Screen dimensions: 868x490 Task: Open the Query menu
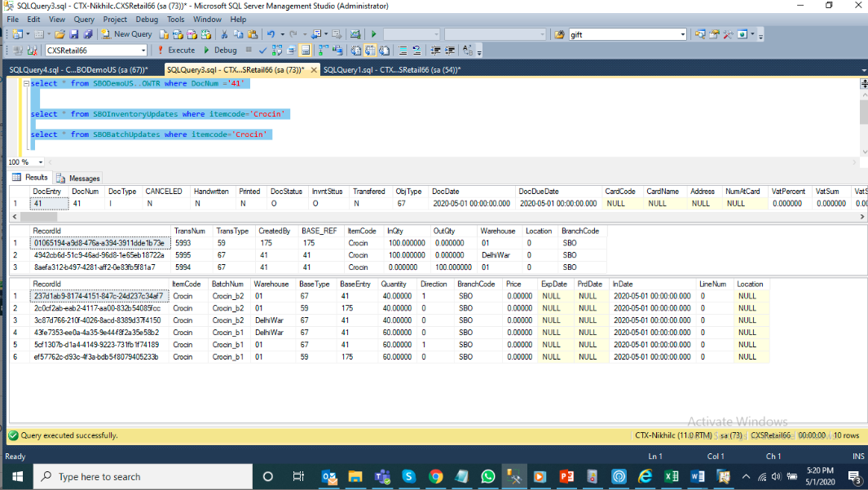(x=84, y=20)
